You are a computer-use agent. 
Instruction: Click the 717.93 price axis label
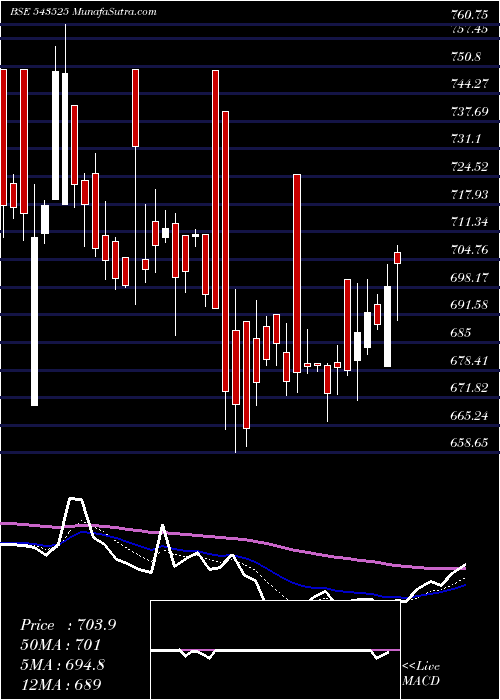coord(468,195)
